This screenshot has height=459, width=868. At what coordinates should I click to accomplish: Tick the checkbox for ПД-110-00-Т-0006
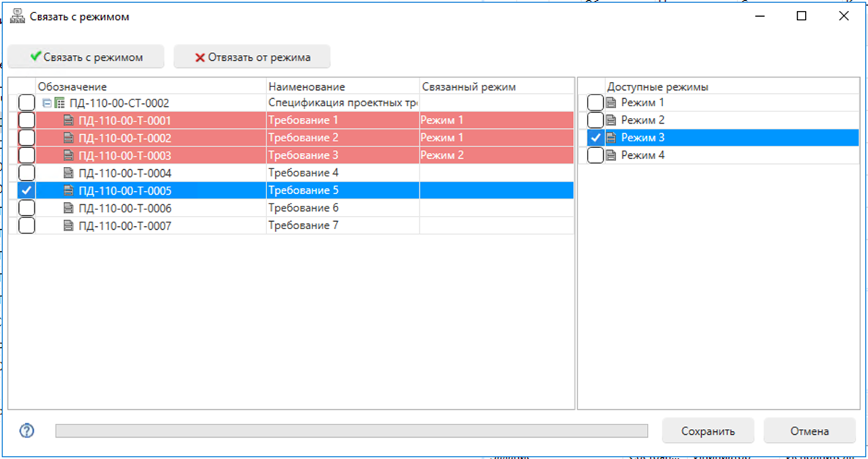coord(26,209)
